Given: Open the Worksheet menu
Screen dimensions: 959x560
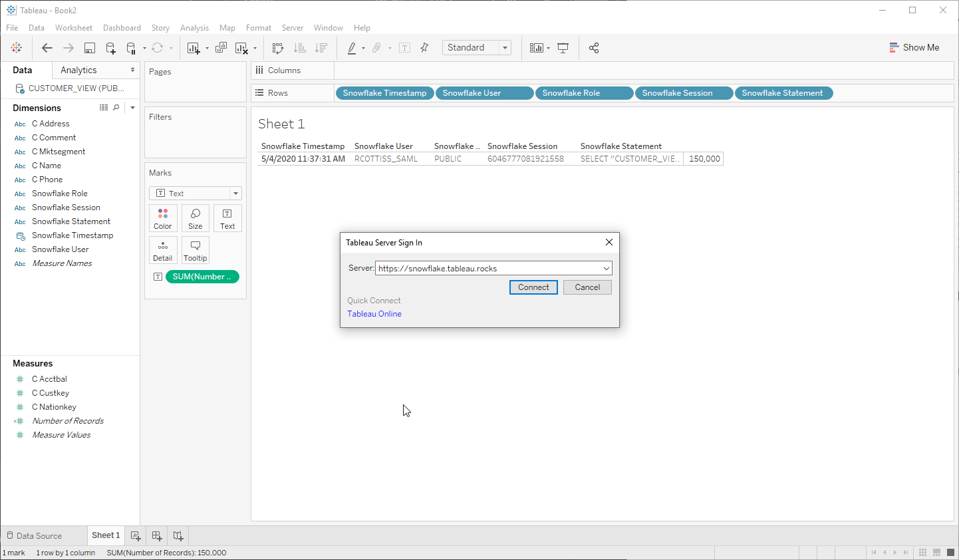Looking at the screenshot, I should (73, 28).
